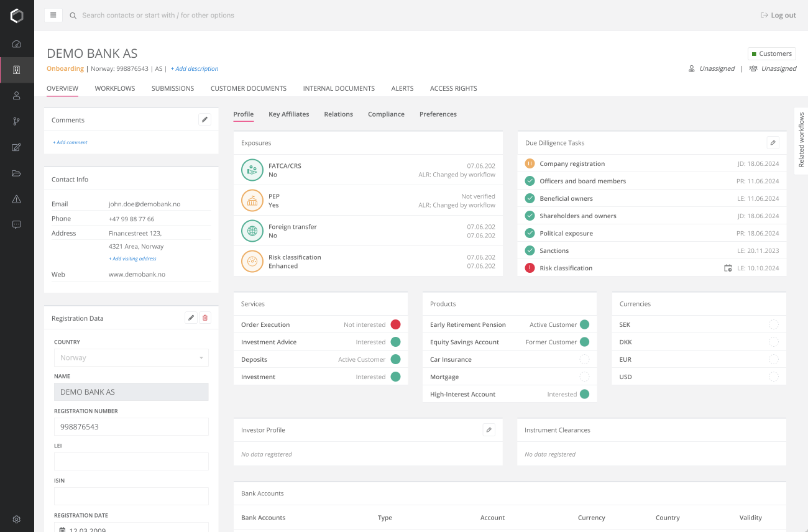The width and height of the screenshot is (808, 532).
Task: Open the CUSTOMER DOCUMENTS tab
Action: click(249, 88)
